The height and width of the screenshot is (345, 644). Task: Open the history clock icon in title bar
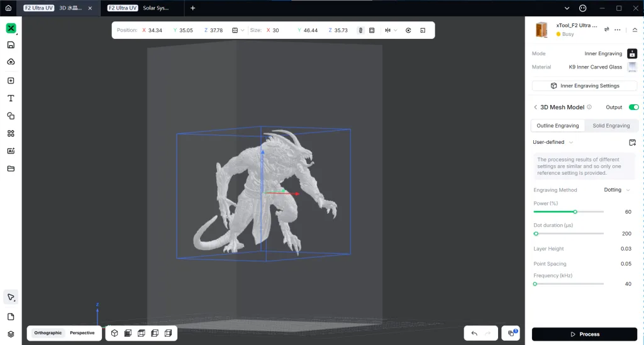582,8
